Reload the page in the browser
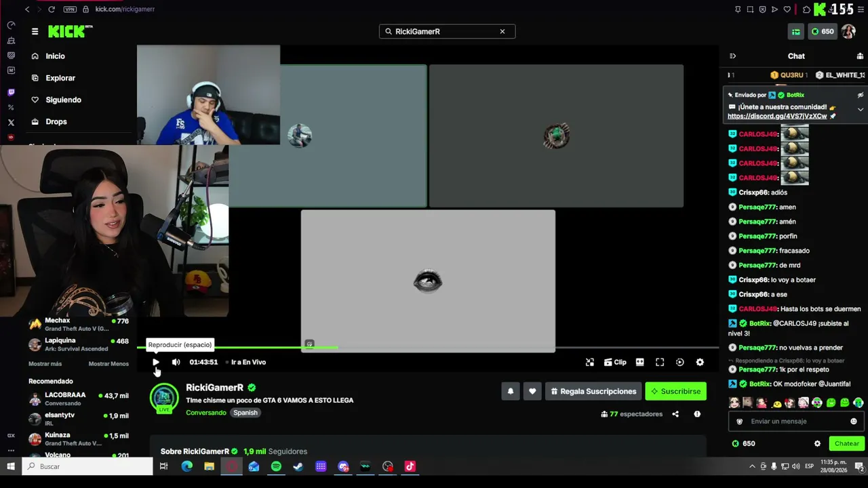The height and width of the screenshot is (488, 868). click(x=52, y=9)
